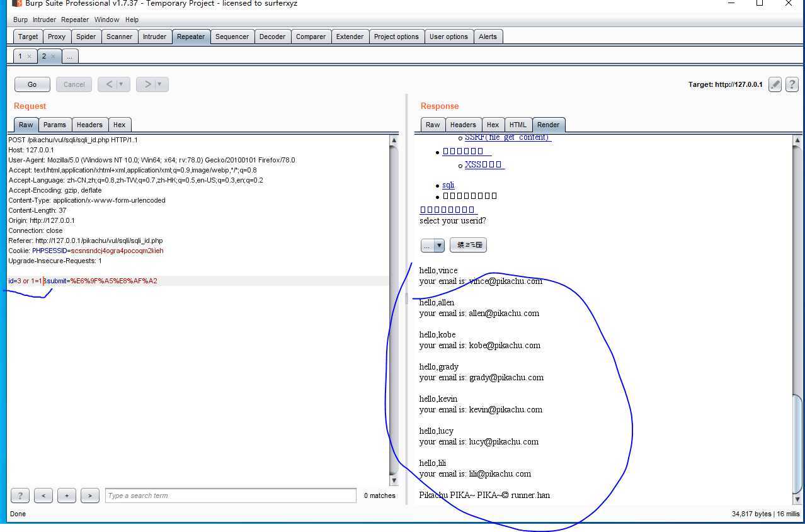805x532 pixels.
Task: Click the request search term field
Action: pos(231,495)
